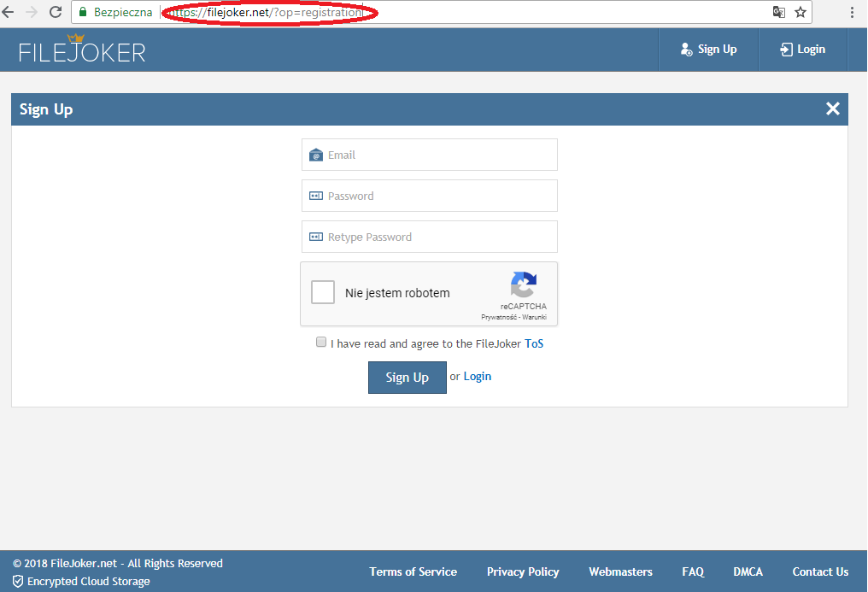The height and width of the screenshot is (592, 868).
Task: Open Sign Up in top navigation
Action: coord(708,50)
